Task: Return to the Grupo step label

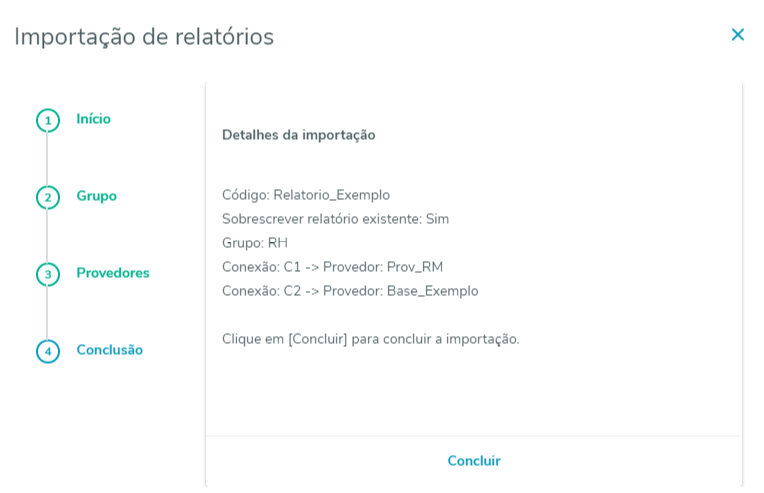Action: [96, 196]
